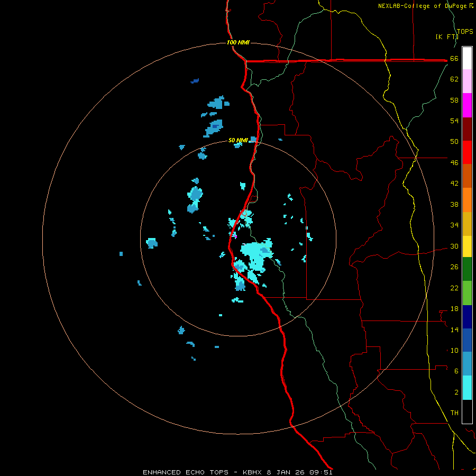Click the cyan 6 kft legend swatch
Viewport: 476px width, 476px height.
coord(467,388)
